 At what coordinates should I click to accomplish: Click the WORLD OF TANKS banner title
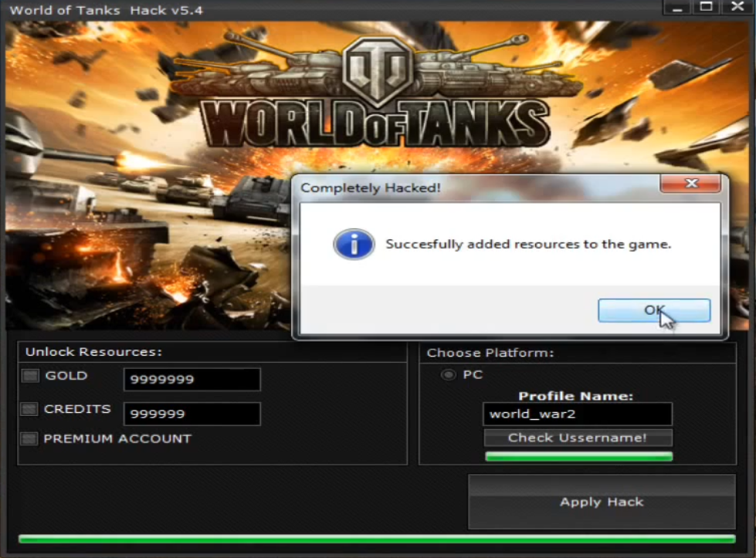pos(375,123)
